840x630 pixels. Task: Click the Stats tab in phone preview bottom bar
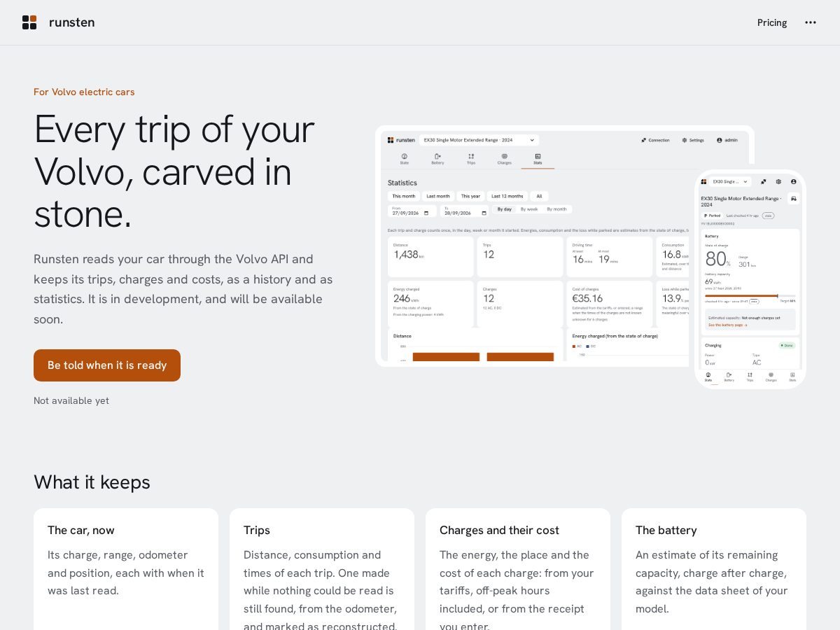(792, 377)
